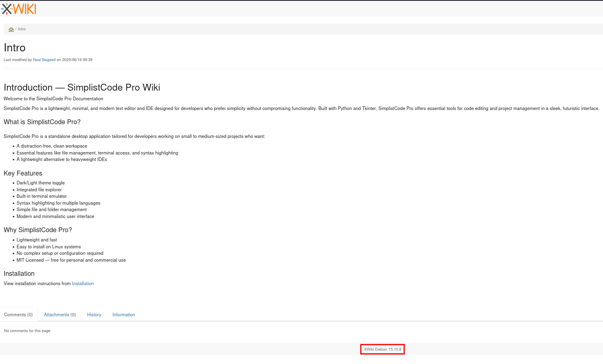This screenshot has width=603, height=364.
Task: Select the Comments (0) tab
Action: tap(18, 314)
